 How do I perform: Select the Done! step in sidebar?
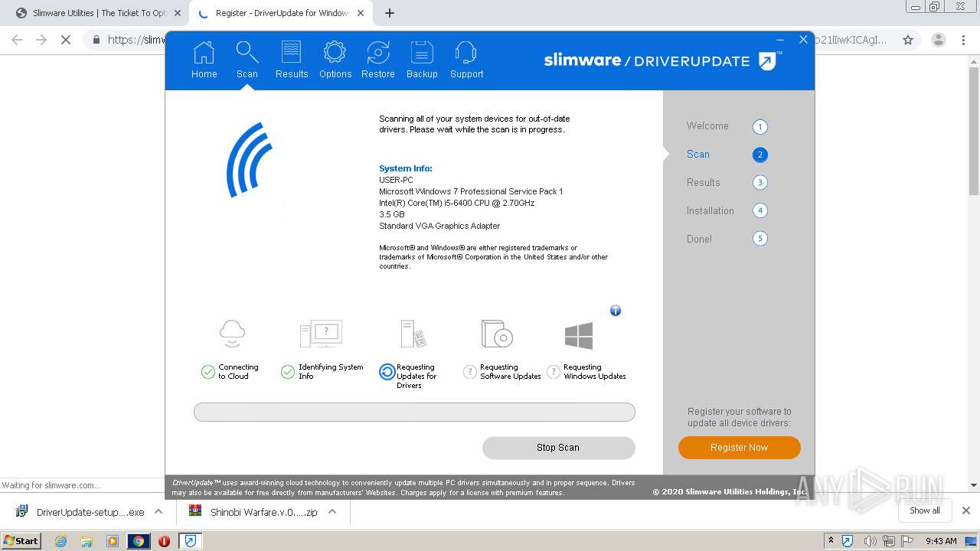[699, 240]
